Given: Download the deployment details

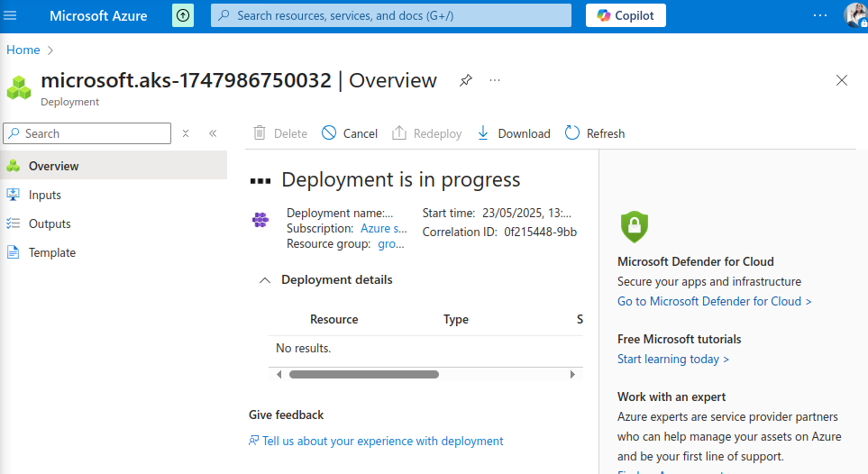Looking at the screenshot, I should [513, 133].
